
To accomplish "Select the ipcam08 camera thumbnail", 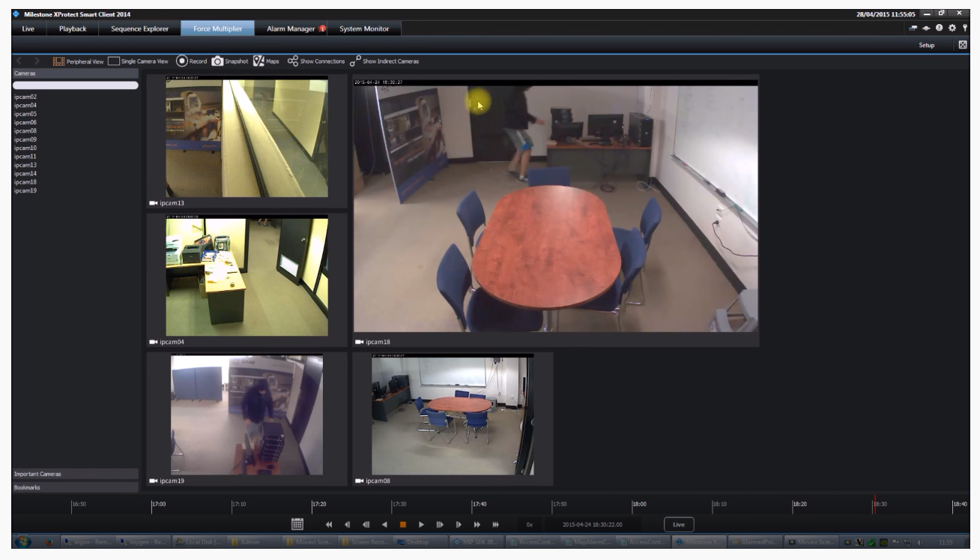I will coord(453,414).
